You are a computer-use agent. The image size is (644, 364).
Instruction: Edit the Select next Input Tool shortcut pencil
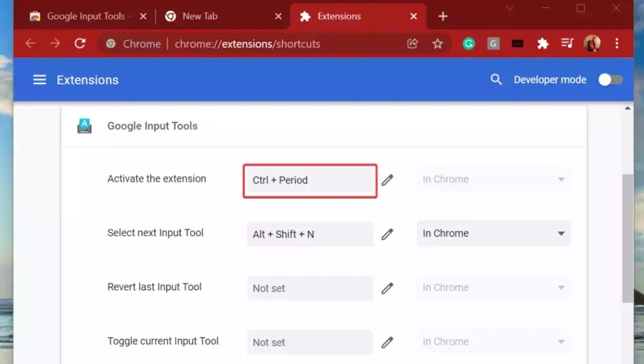coord(387,234)
